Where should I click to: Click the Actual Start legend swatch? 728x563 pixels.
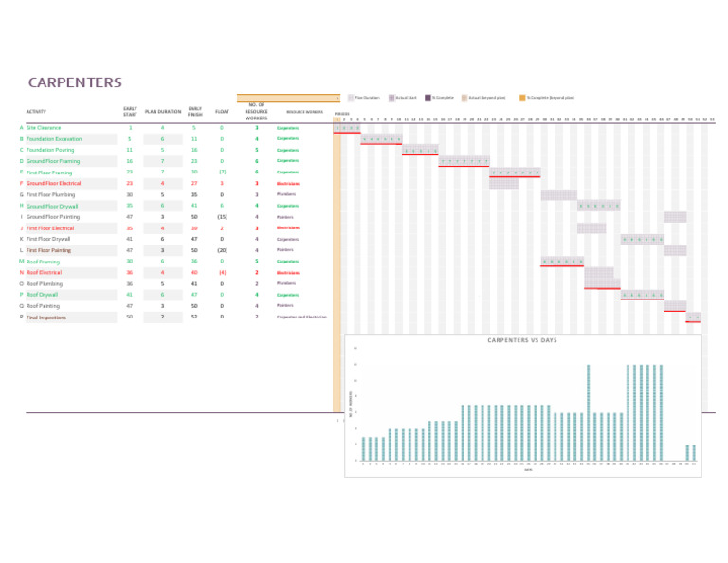391,98
